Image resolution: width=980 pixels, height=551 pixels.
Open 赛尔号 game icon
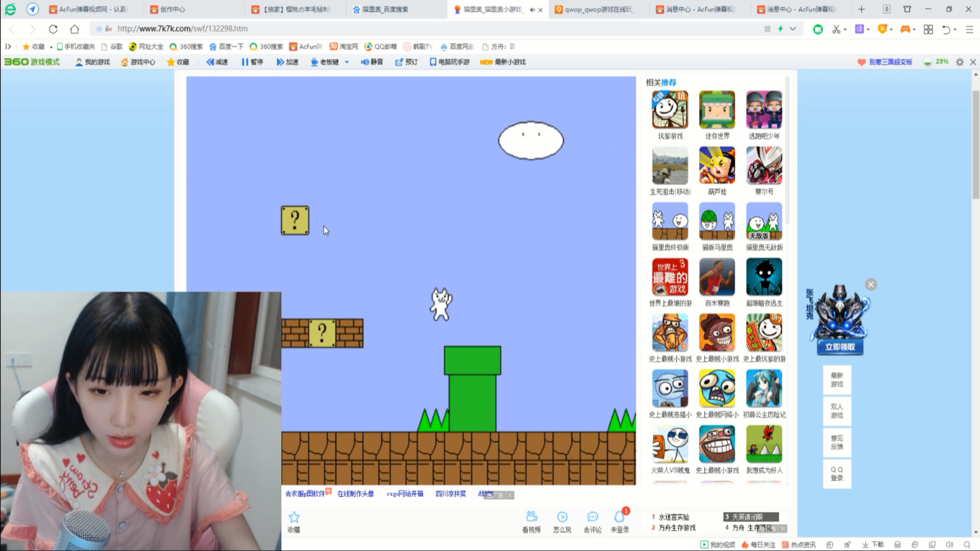[x=764, y=165]
